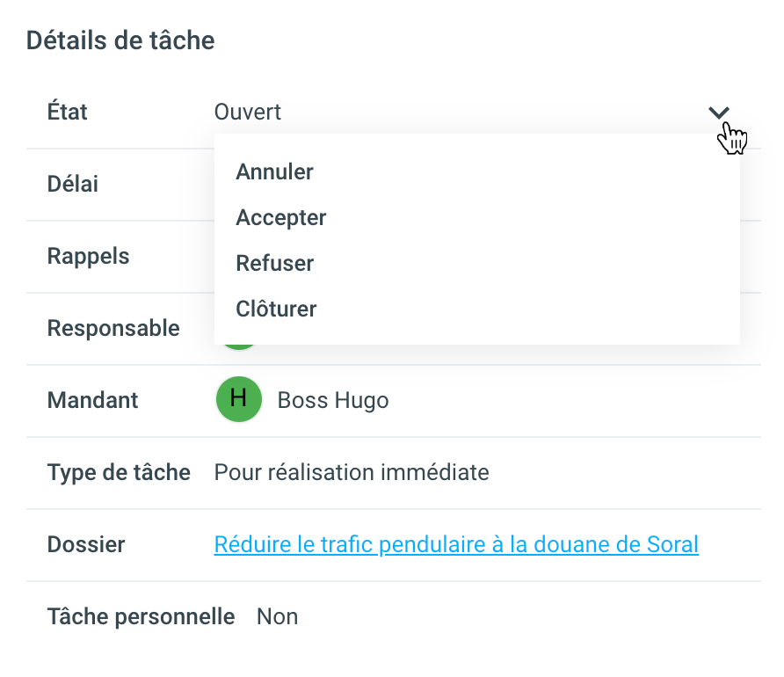The height and width of the screenshot is (677, 784).
Task: Click the Tâche personnelle Non value
Action: click(x=277, y=617)
